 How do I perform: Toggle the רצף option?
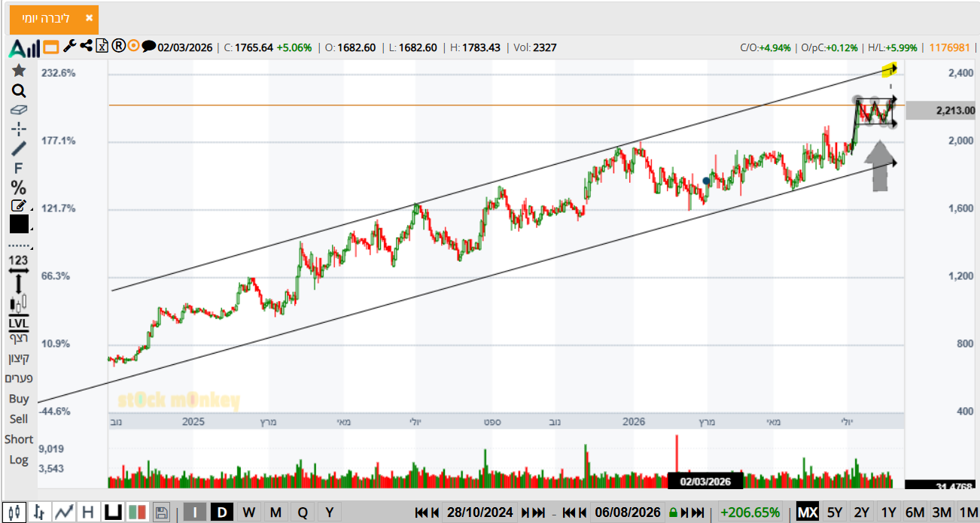tap(19, 338)
